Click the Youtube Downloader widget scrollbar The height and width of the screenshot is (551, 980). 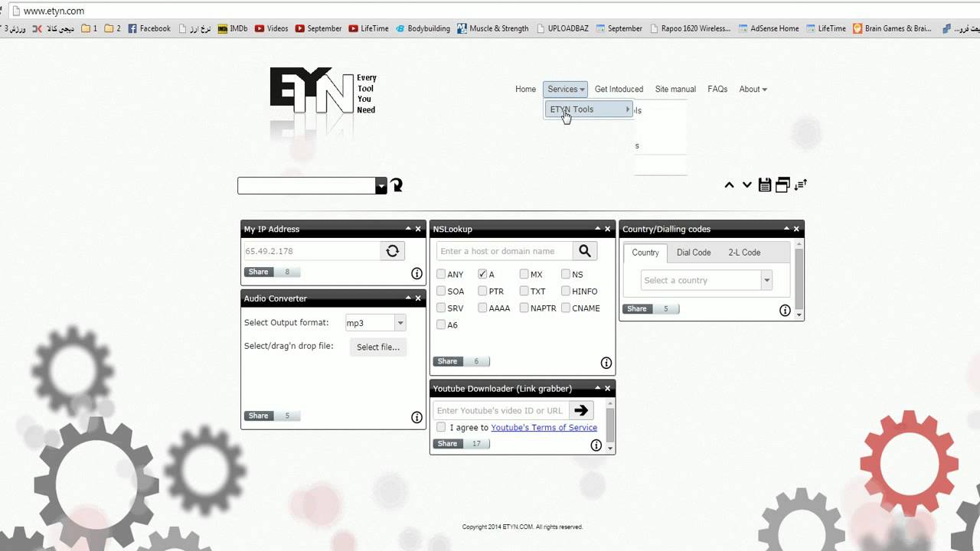610,425
